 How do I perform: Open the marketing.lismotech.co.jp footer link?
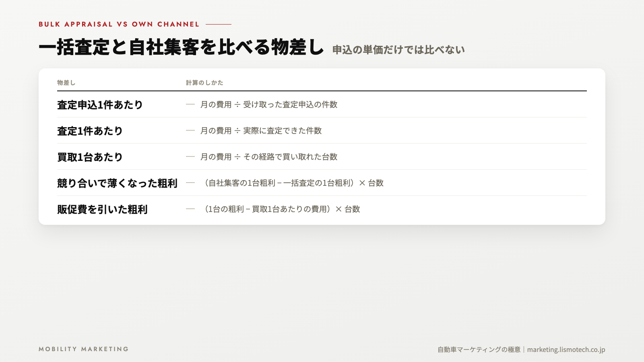click(x=566, y=350)
